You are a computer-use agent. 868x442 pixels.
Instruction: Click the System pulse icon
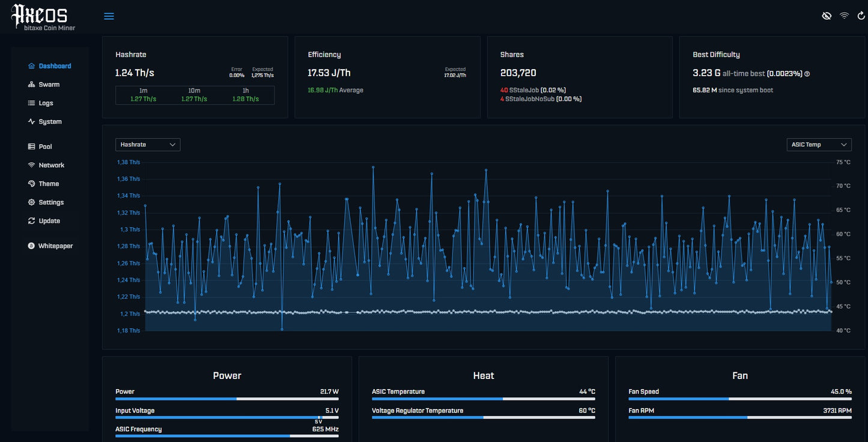(x=32, y=121)
